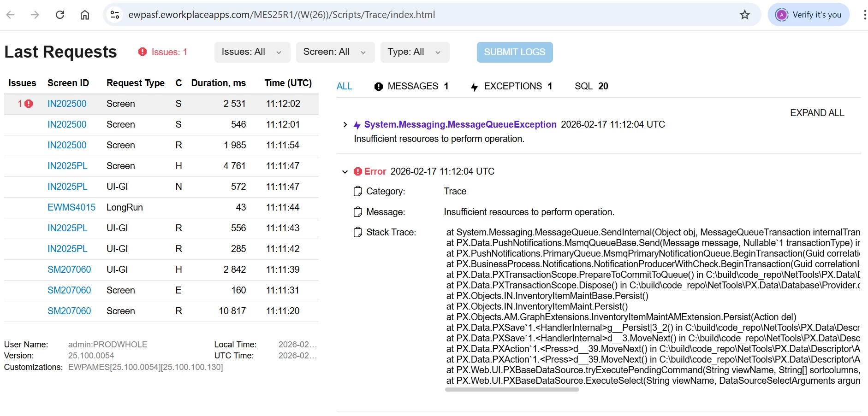
Task: Open the EWMS4015 LongRun link
Action: tap(71, 207)
